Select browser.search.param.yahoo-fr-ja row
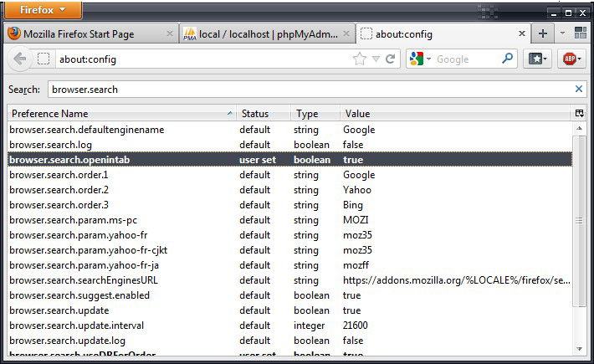The height and width of the screenshot is (364, 594). (289, 265)
